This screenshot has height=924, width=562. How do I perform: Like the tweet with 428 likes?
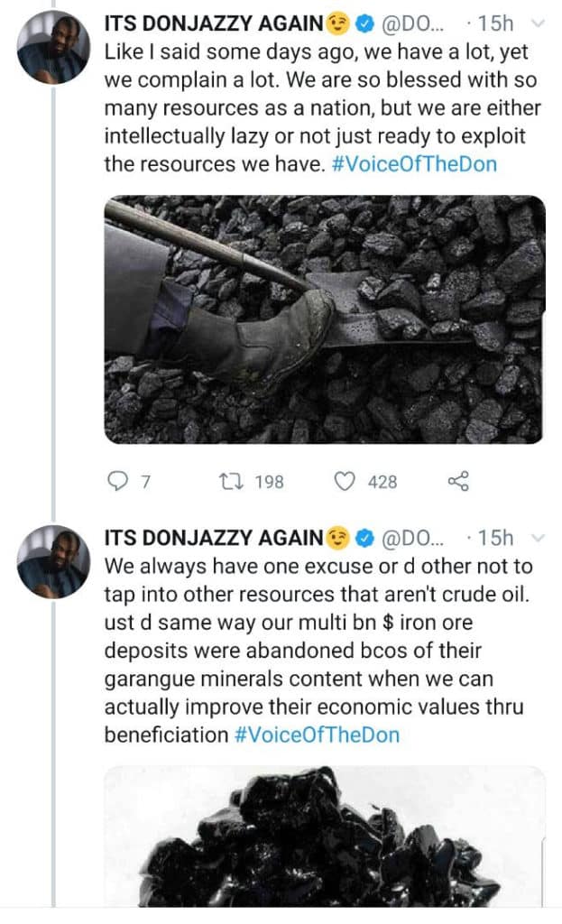(345, 482)
